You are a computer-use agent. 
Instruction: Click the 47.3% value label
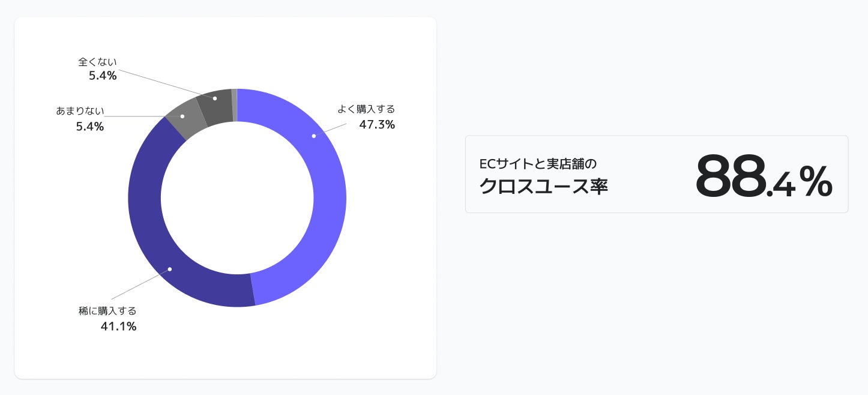tap(376, 125)
